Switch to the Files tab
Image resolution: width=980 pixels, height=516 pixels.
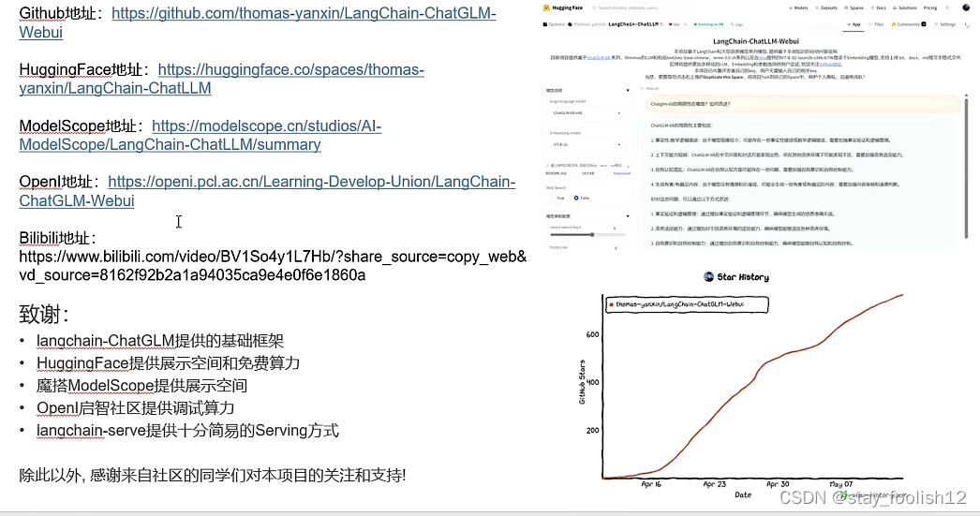point(878,24)
